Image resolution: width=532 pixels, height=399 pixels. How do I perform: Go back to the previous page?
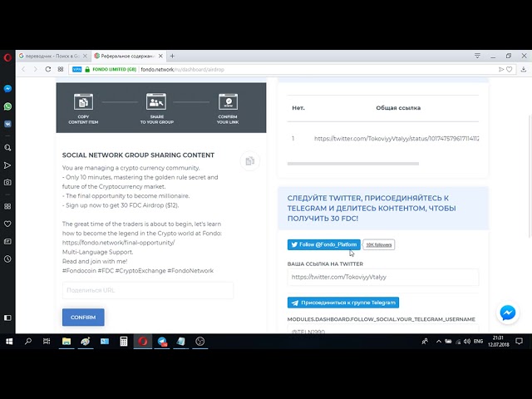pos(23,69)
